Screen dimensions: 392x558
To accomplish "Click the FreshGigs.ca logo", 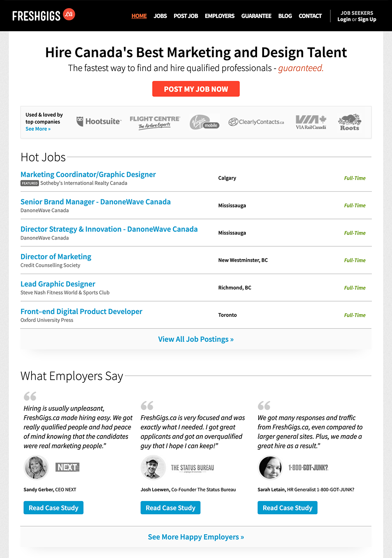I will 43,15.
